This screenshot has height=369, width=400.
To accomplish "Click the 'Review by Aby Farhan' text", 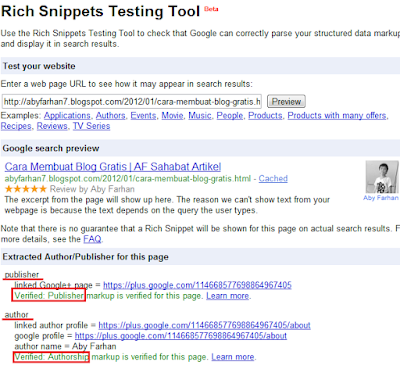I will point(92,189).
